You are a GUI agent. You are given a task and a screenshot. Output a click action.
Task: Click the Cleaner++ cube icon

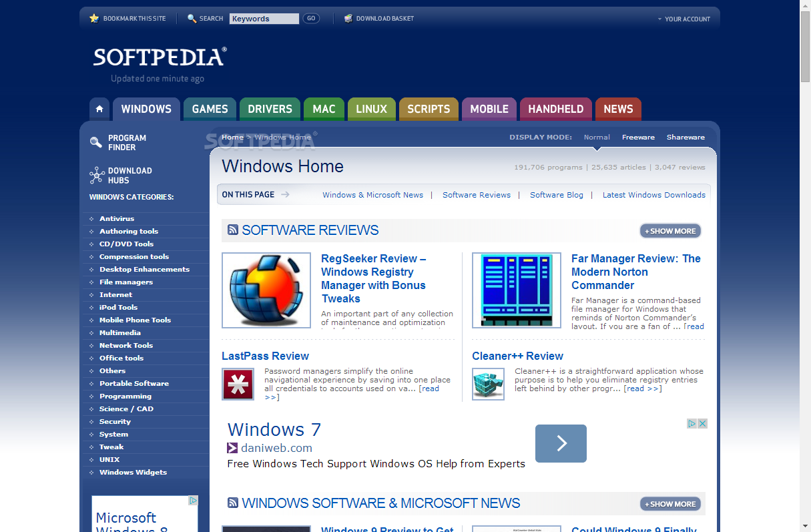coord(488,384)
